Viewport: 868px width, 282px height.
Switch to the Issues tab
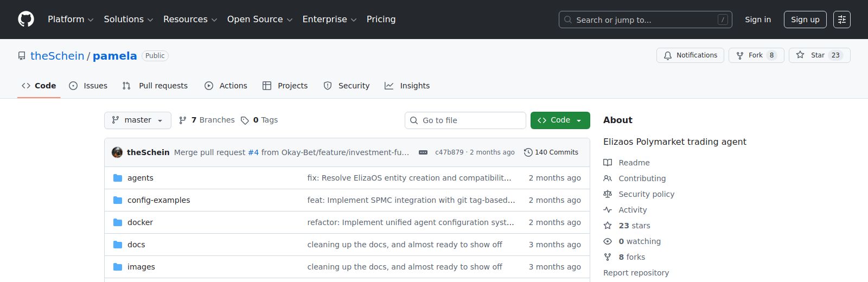click(x=88, y=86)
